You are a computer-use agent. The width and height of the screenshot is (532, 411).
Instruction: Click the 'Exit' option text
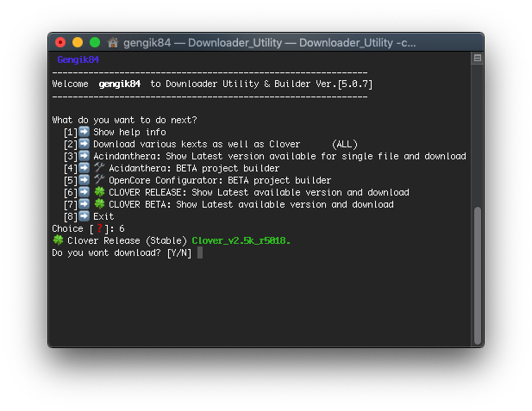(103, 216)
